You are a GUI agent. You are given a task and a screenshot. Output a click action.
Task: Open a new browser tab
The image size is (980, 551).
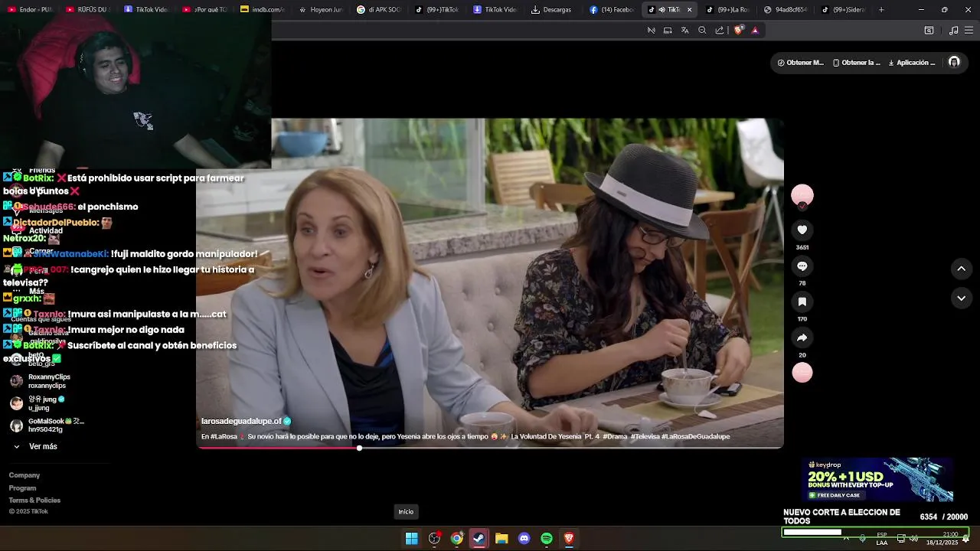pos(881,10)
